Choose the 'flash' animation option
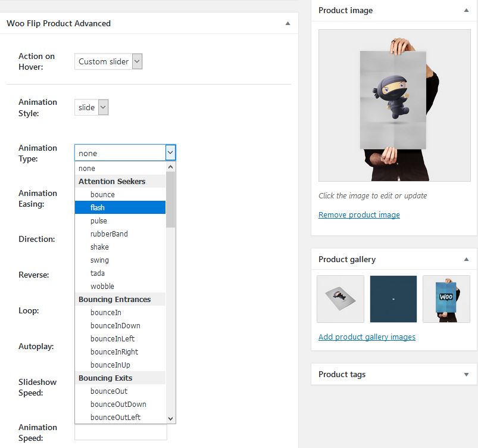This screenshot has width=478, height=448. (120, 207)
